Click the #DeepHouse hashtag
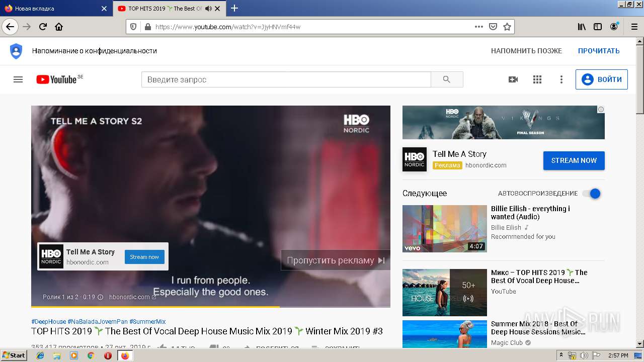Screen dimensions: 644x362 tap(48, 321)
